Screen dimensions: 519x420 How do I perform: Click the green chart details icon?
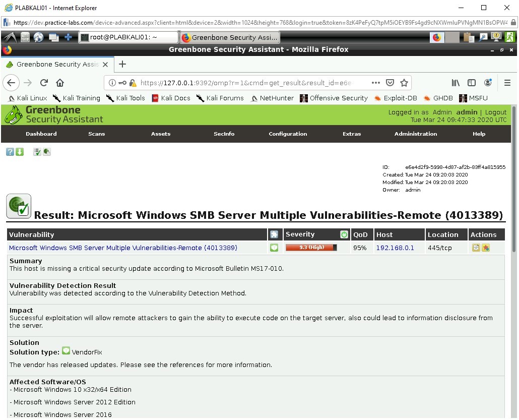(x=46, y=152)
